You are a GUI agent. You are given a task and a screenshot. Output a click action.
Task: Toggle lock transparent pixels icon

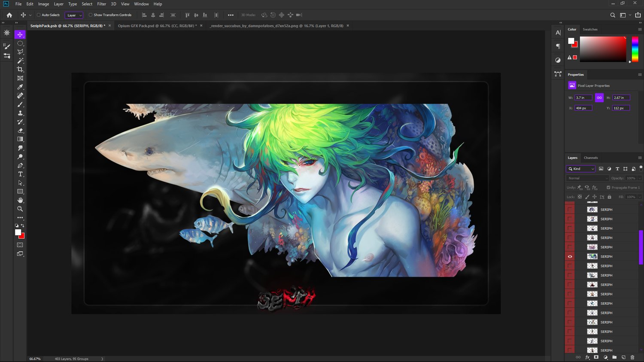point(580,197)
